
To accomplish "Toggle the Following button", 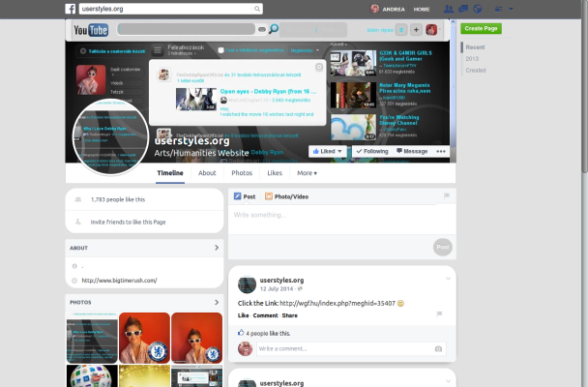I will (x=372, y=151).
